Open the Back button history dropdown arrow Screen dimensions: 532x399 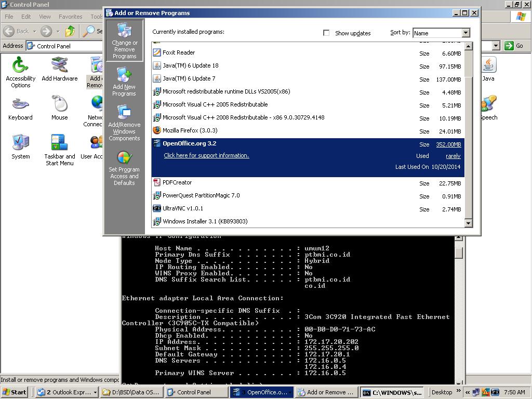(x=34, y=31)
